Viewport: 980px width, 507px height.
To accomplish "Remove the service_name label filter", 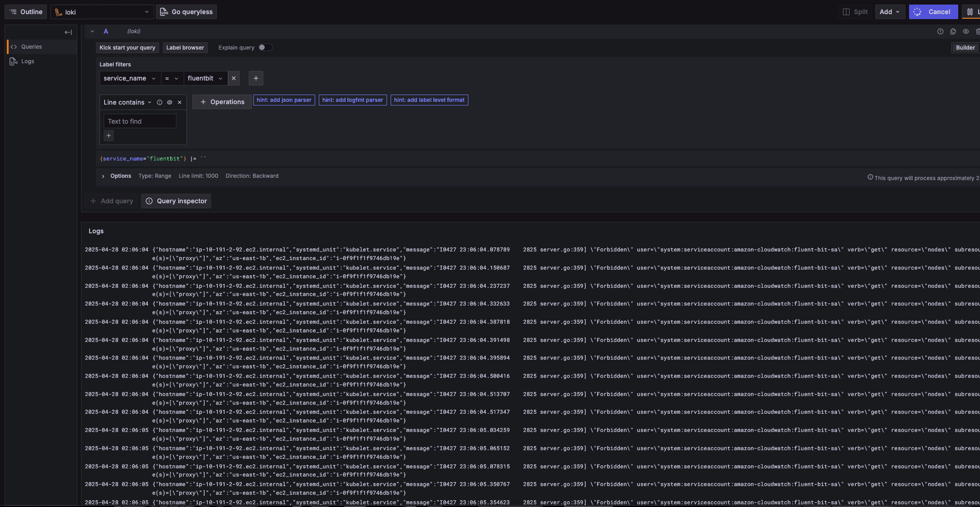I will [x=234, y=78].
